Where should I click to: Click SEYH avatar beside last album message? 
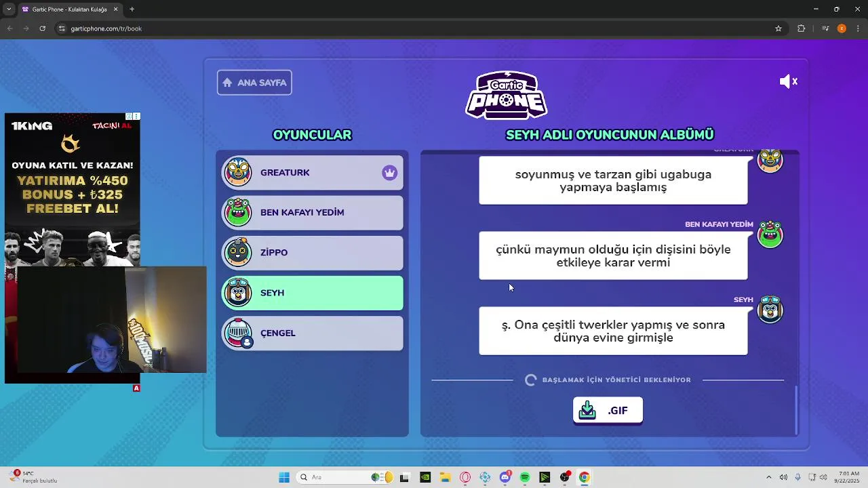click(x=770, y=310)
